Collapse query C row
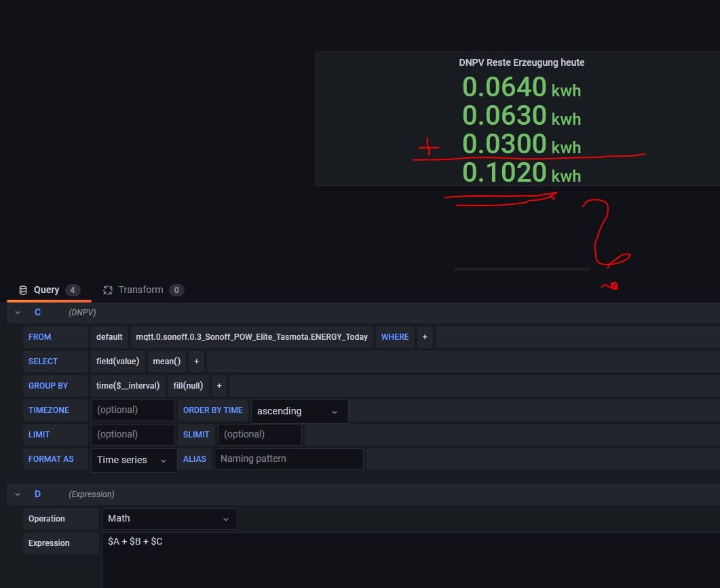 click(x=18, y=313)
